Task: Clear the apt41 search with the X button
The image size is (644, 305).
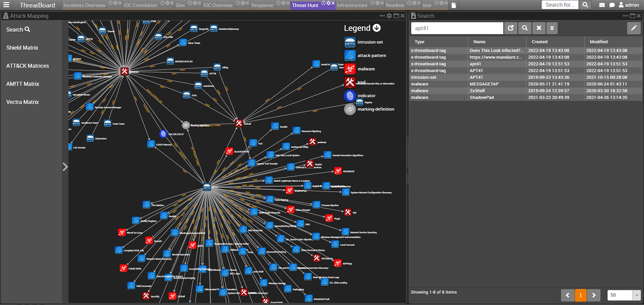Action: click(x=538, y=28)
